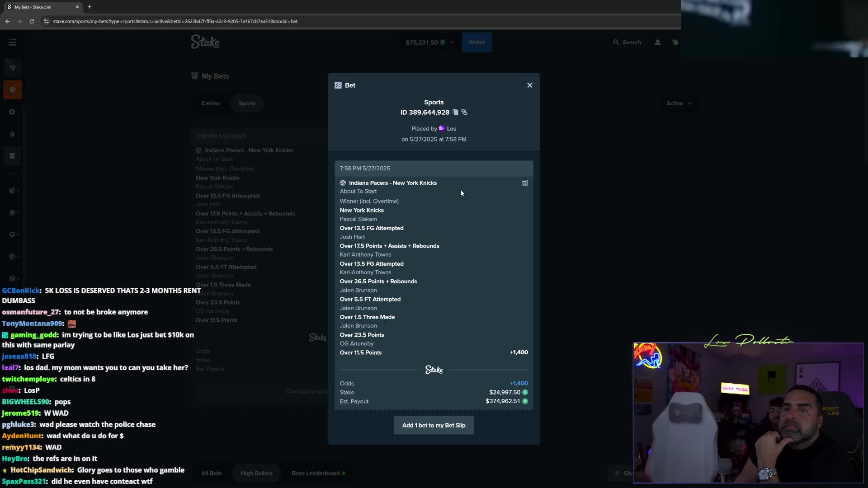The width and height of the screenshot is (868, 488).
Task: Click Over 26.5 Points + Rebounds selection
Action: [x=378, y=282]
